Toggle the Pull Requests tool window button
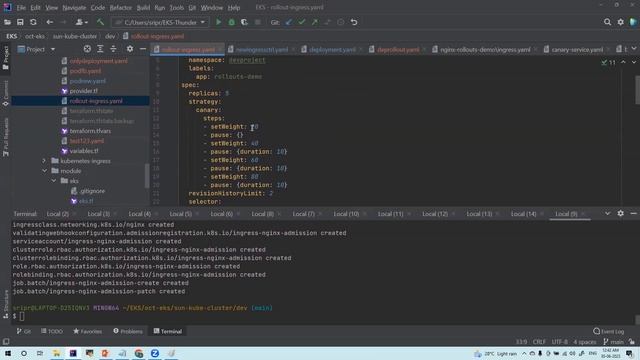640x360 pixels. (x=6, y=137)
